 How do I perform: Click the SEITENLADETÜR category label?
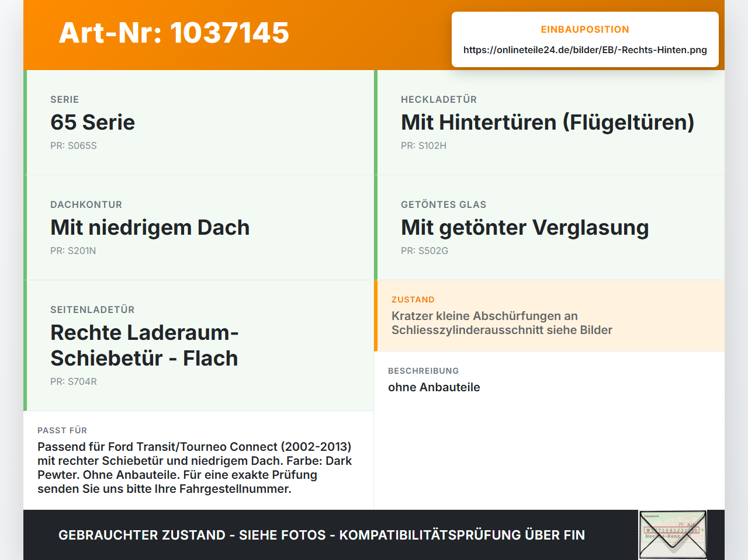click(92, 309)
